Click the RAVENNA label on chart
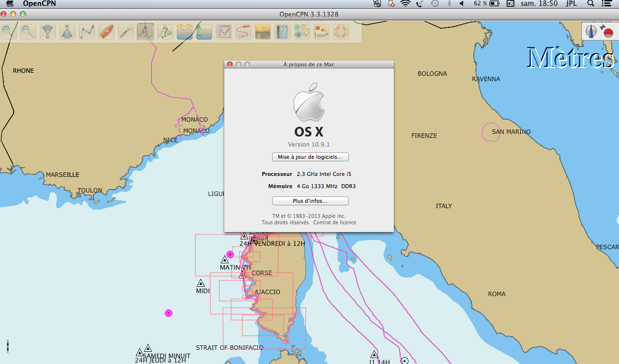Viewport: 619px width, 364px height. click(x=486, y=79)
